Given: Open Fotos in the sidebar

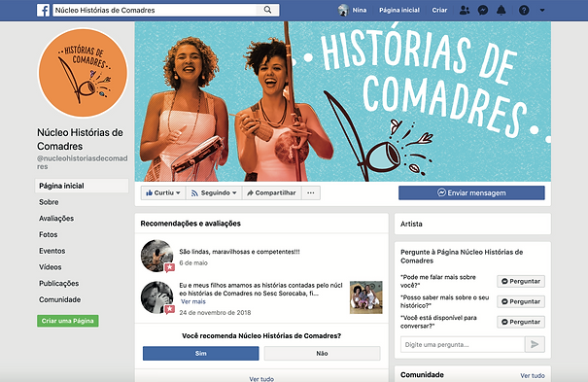Looking at the screenshot, I should click(49, 234).
